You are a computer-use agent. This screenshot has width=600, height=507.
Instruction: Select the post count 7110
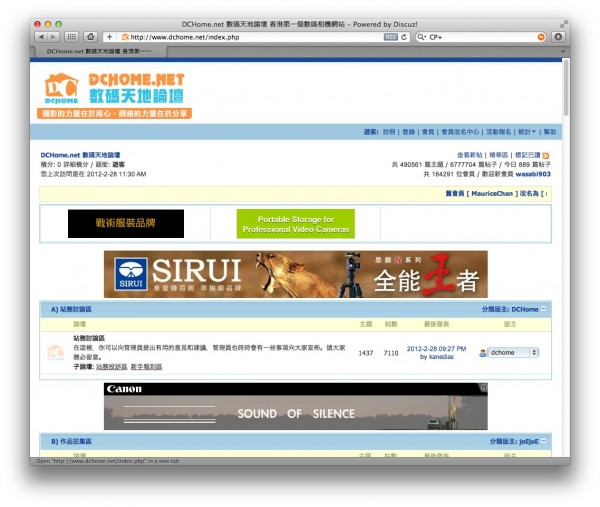point(391,353)
